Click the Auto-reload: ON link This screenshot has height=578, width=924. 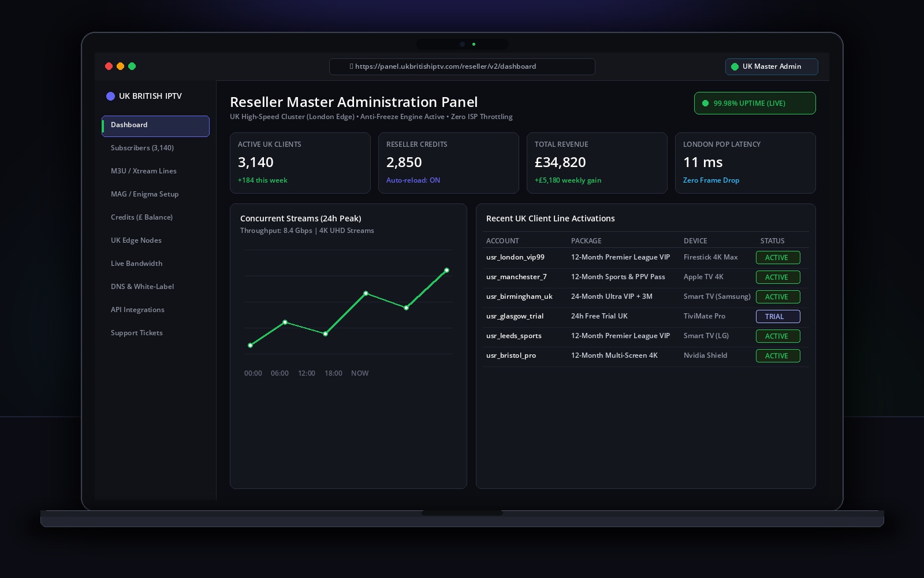tap(413, 180)
